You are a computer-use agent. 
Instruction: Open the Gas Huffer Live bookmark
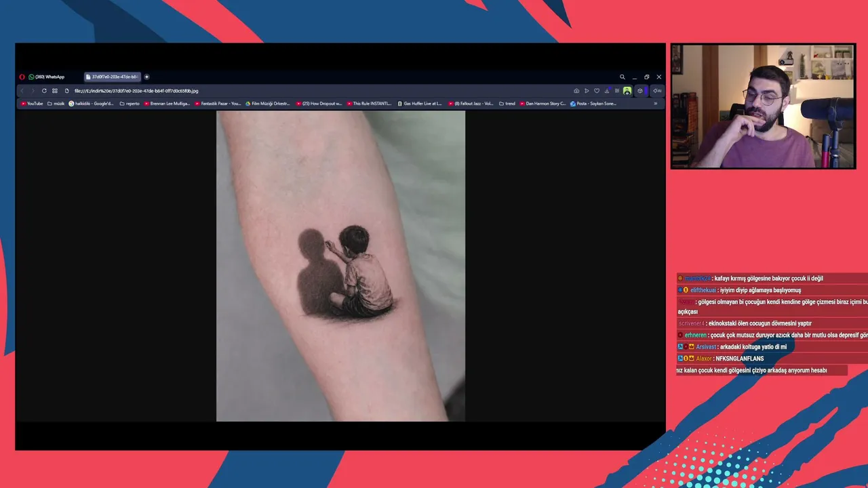(420, 104)
